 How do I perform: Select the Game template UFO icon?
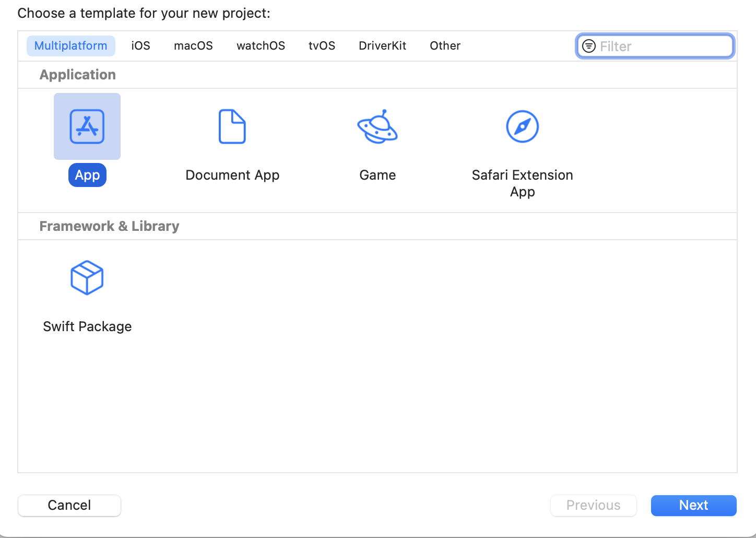pyautogui.click(x=377, y=126)
